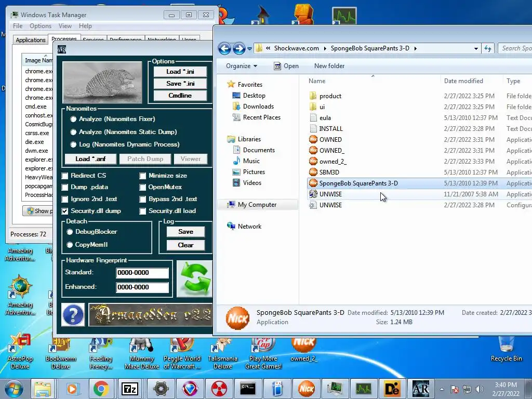
Task: Click the Load *.ini button
Action: pyautogui.click(x=180, y=72)
